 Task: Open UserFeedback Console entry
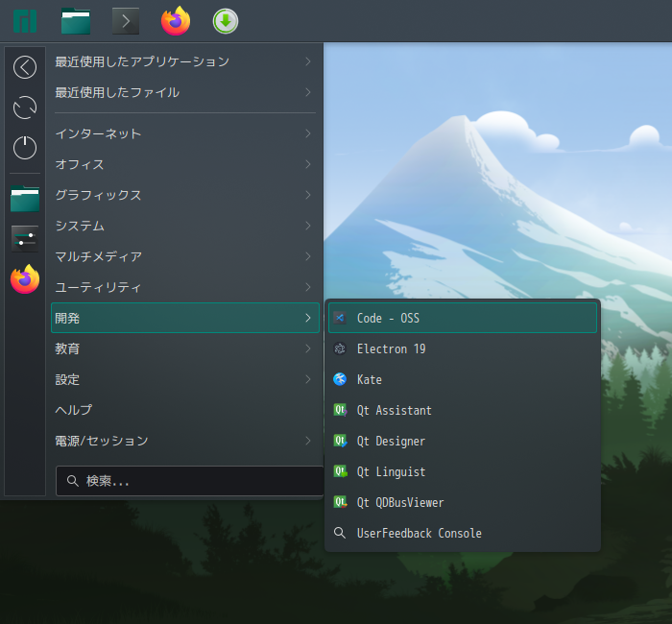point(463,533)
